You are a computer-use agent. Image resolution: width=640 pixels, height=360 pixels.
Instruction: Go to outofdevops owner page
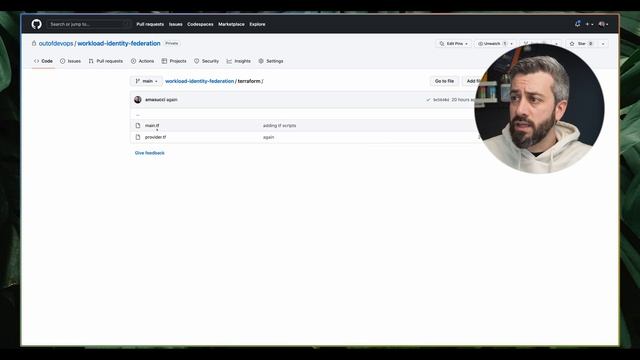(x=56, y=43)
